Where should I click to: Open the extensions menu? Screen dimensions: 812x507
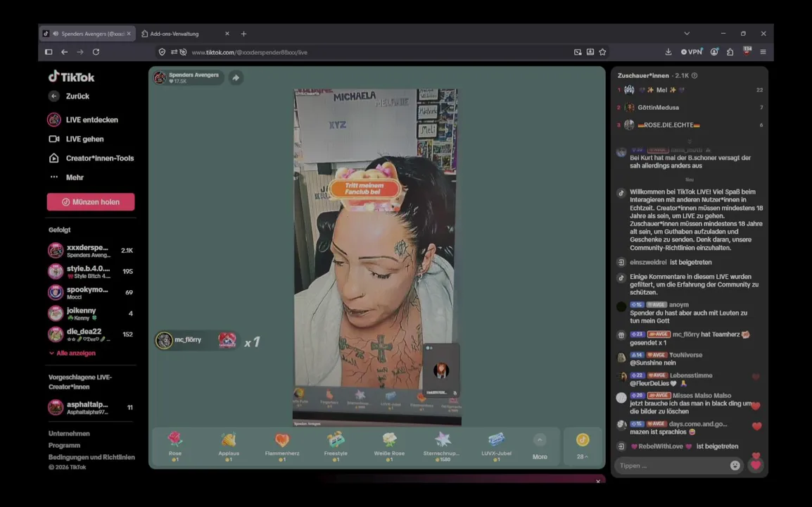pyautogui.click(x=730, y=52)
